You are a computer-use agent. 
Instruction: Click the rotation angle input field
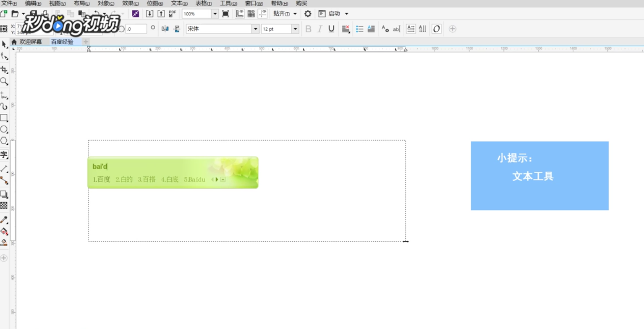click(136, 29)
